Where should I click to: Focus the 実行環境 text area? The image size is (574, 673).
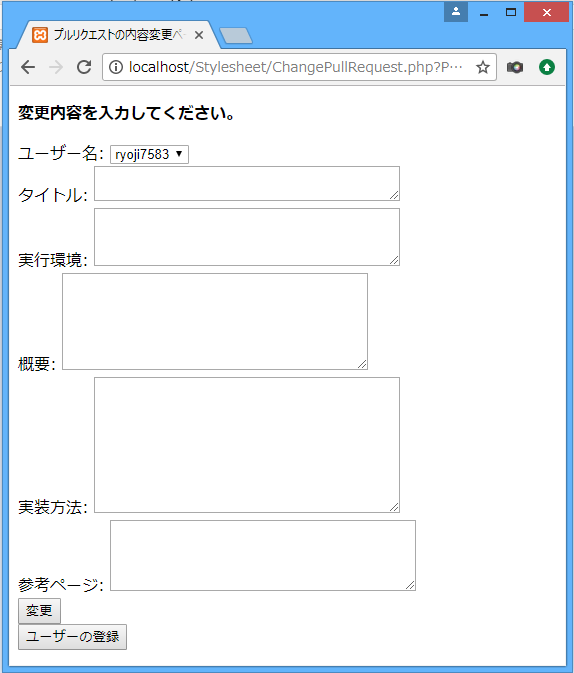247,237
